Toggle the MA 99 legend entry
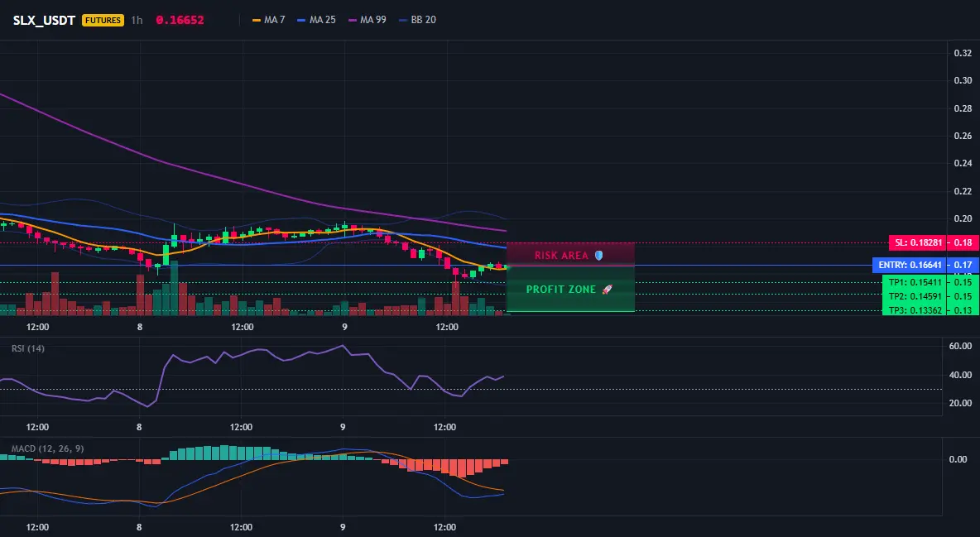The height and width of the screenshot is (537, 980). [367, 20]
